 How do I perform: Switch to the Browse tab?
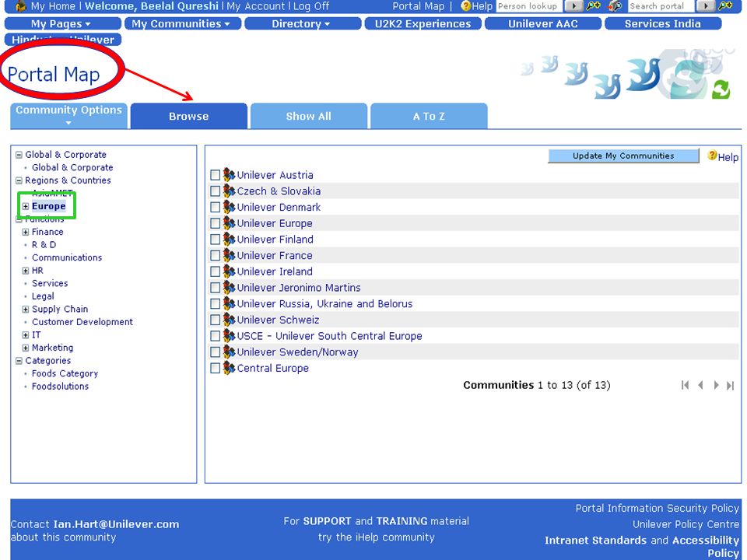pos(189,116)
